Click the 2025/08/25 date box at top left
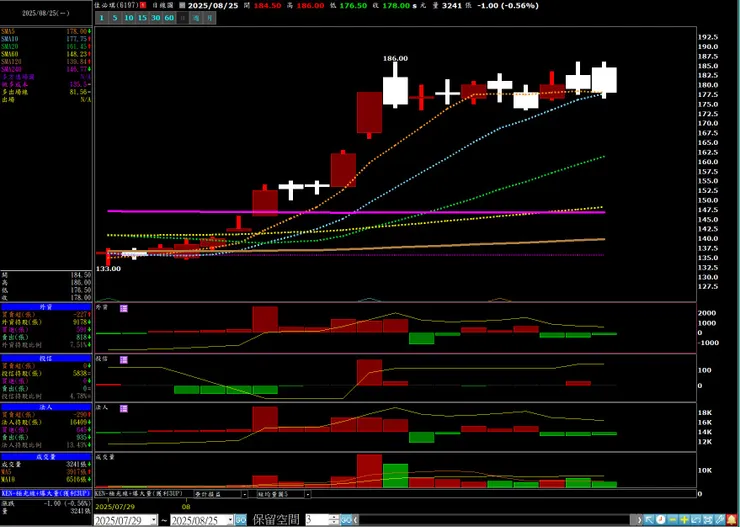This screenshot has width=740, height=527. 46,13
